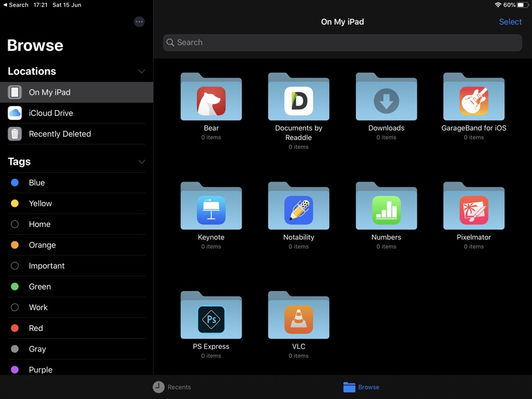Open the VLC folder
The image size is (532, 399).
[x=299, y=315]
